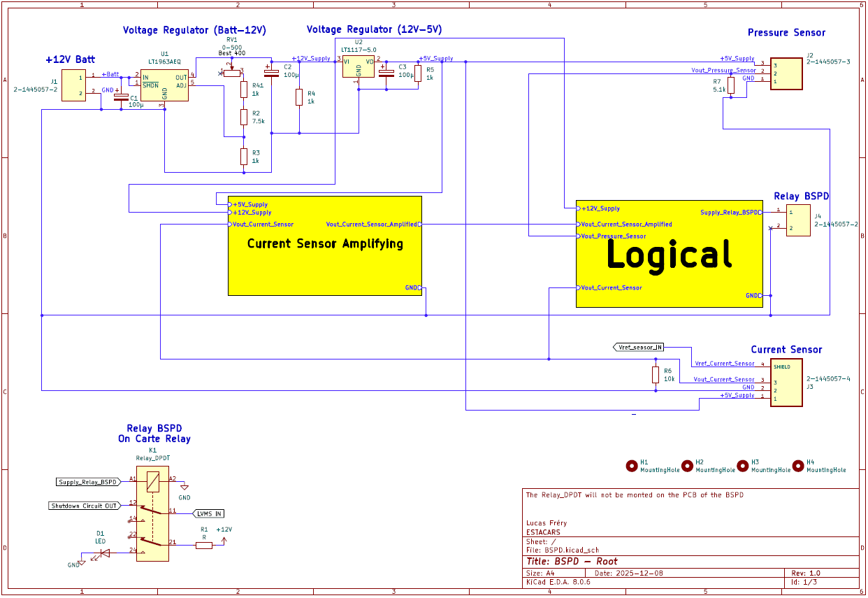The width and height of the screenshot is (868, 598).
Task: Select the LVMS_IN label
Action: [210, 513]
